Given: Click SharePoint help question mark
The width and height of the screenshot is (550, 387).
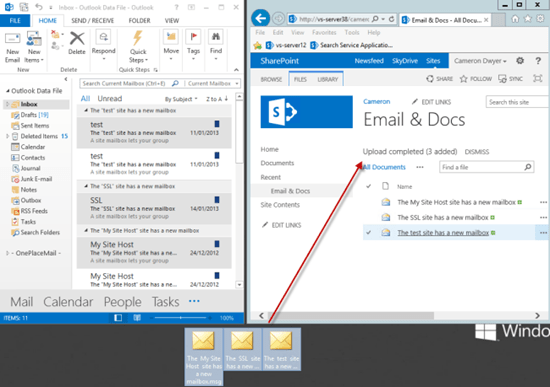Looking at the screenshot, I should coord(538,61).
